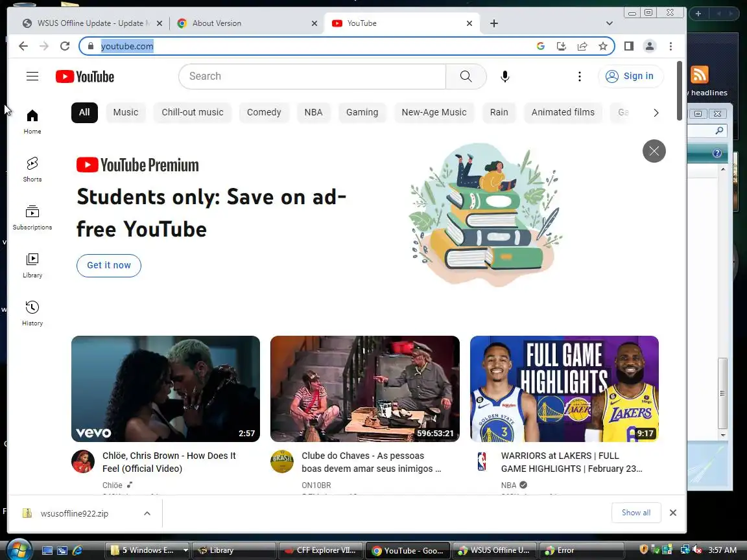
Task: Dismiss the YouTube Premium banner
Action: 654,151
